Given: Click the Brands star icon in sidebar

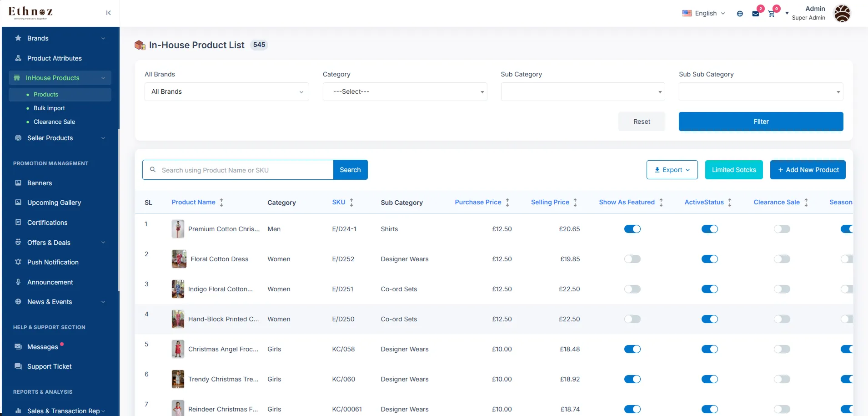Looking at the screenshot, I should click(x=18, y=38).
